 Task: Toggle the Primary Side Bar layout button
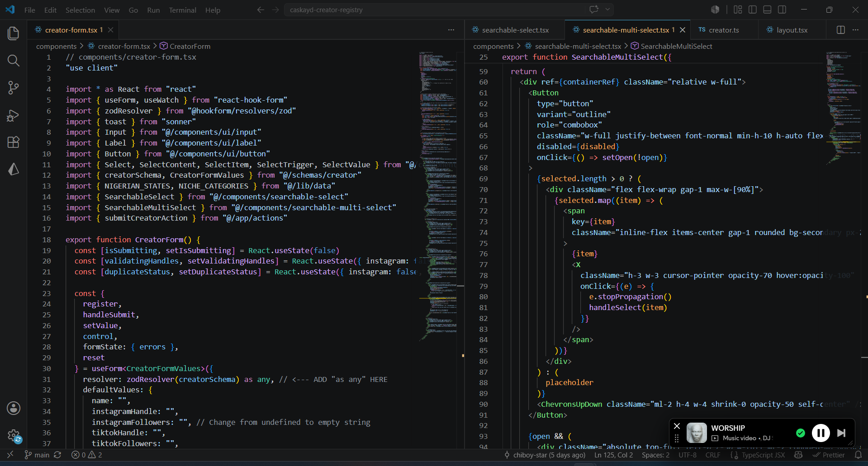point(753,9)
